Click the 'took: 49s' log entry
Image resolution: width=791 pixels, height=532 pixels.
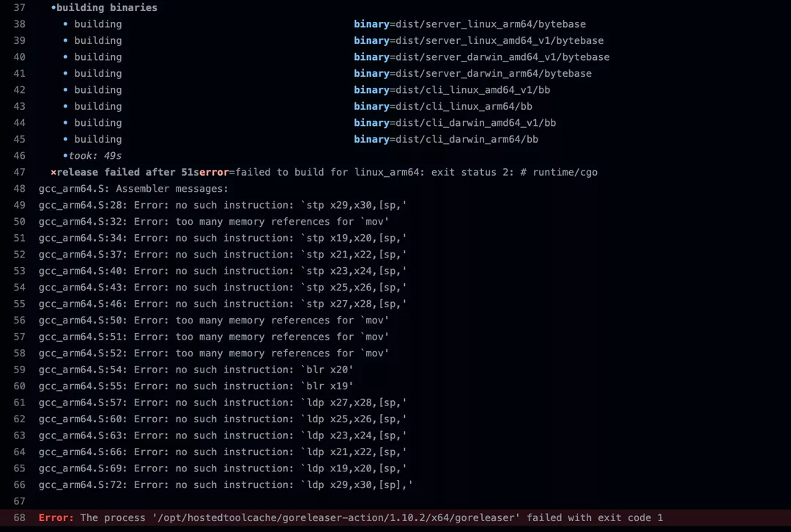(94, 156)
